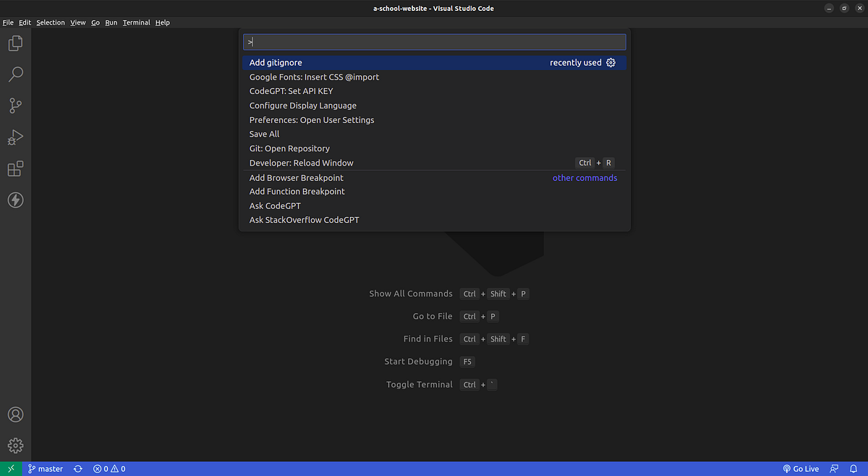
Task: Open the Manage gear in the activity bar
Action: 16,446
